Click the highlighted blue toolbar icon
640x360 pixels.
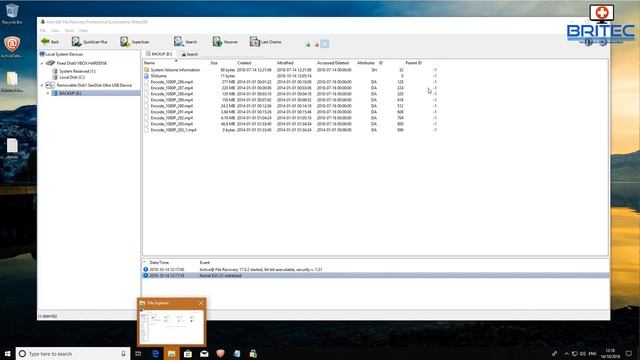pyautogui.click(x=324, y=44)
